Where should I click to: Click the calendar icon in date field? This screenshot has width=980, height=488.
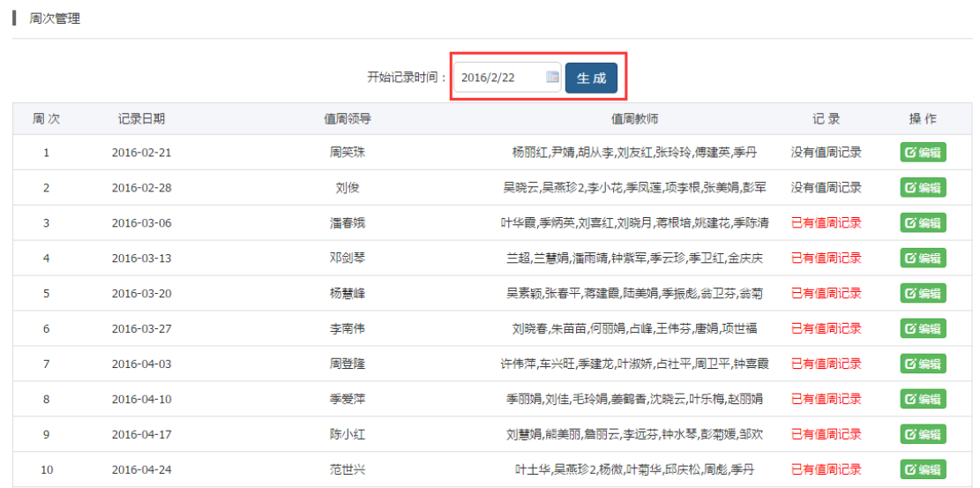point(552,78)
